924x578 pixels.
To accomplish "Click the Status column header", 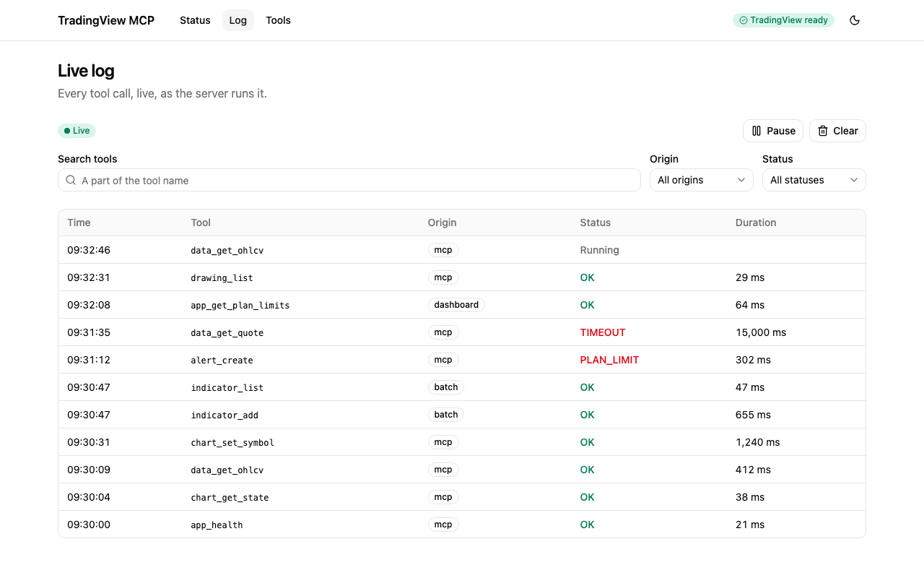I will pos(596,223).
